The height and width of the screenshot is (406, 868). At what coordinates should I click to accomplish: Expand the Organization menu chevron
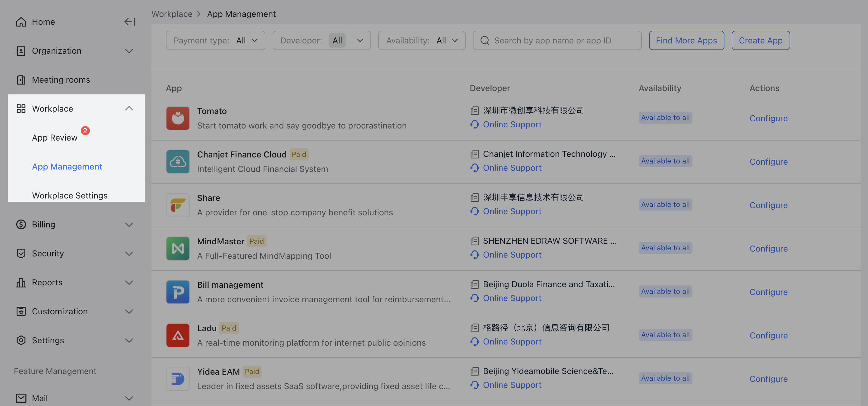[x=129, y=51]
